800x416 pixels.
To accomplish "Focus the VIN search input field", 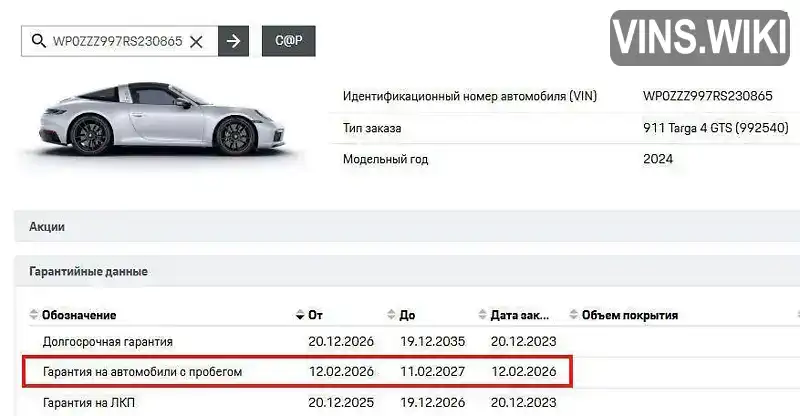I will (117, 41).
